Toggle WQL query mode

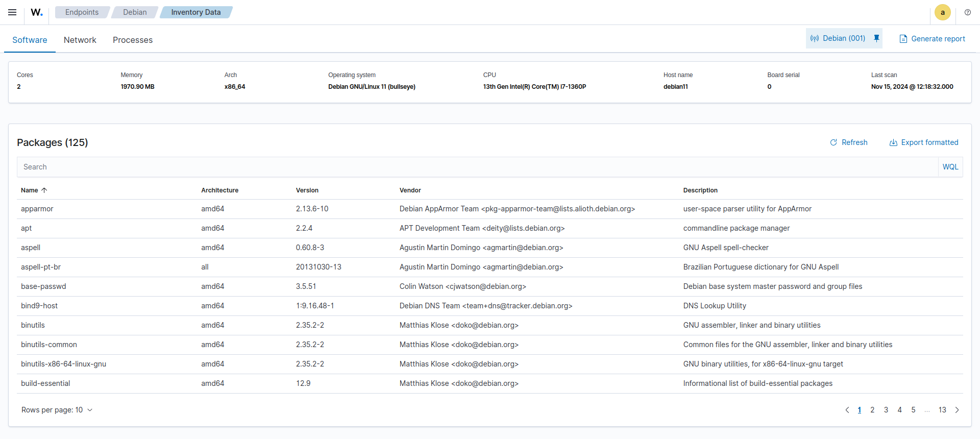pyautogui.click(x=950, y=167)
